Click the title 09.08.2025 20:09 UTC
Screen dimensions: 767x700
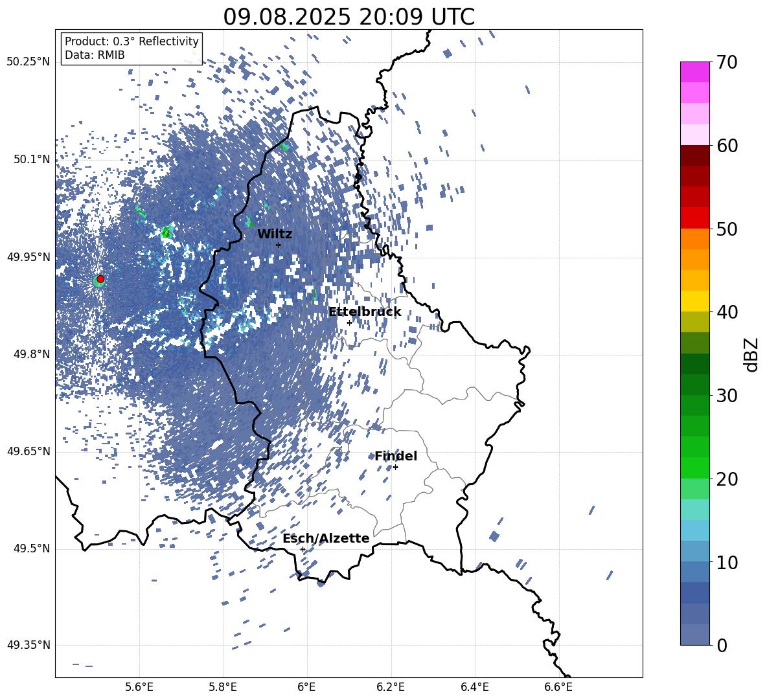[349, 17]
